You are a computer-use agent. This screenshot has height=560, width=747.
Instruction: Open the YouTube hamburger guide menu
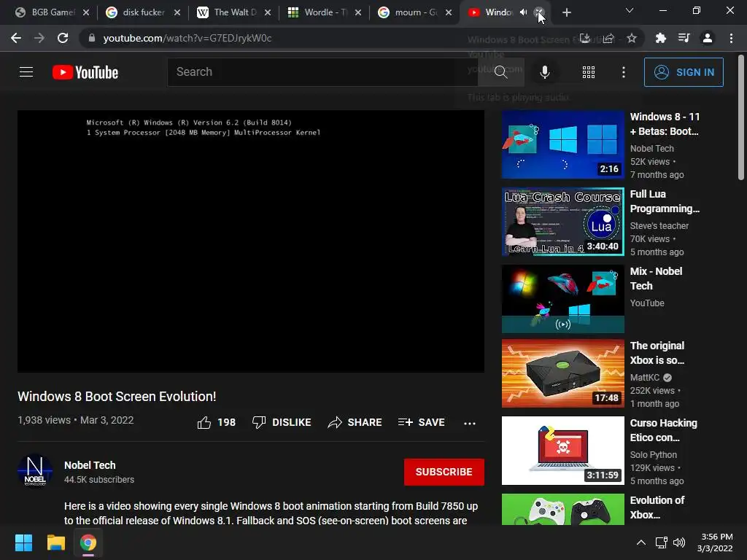[26, 72]
